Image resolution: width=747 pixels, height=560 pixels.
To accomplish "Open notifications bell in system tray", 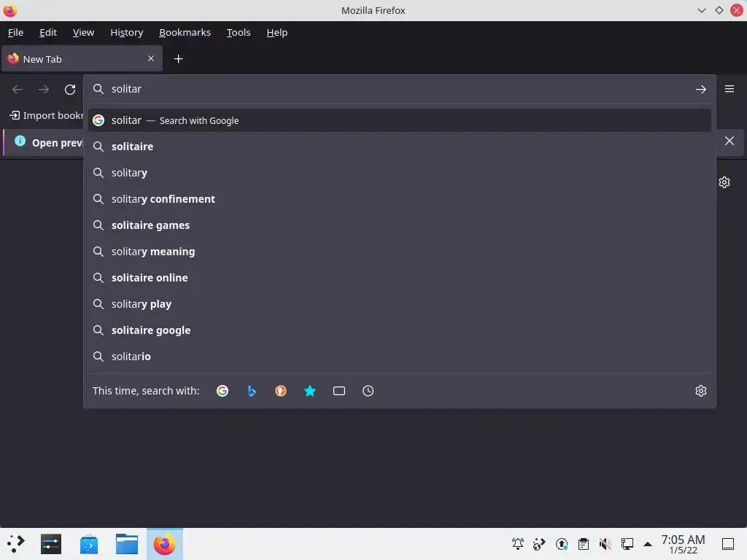I will 517,544.
